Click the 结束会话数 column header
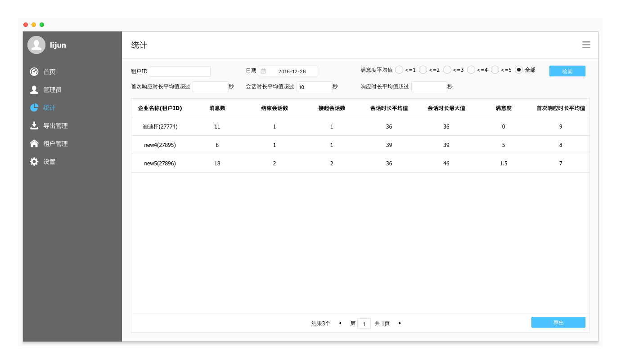 [274, 108]
